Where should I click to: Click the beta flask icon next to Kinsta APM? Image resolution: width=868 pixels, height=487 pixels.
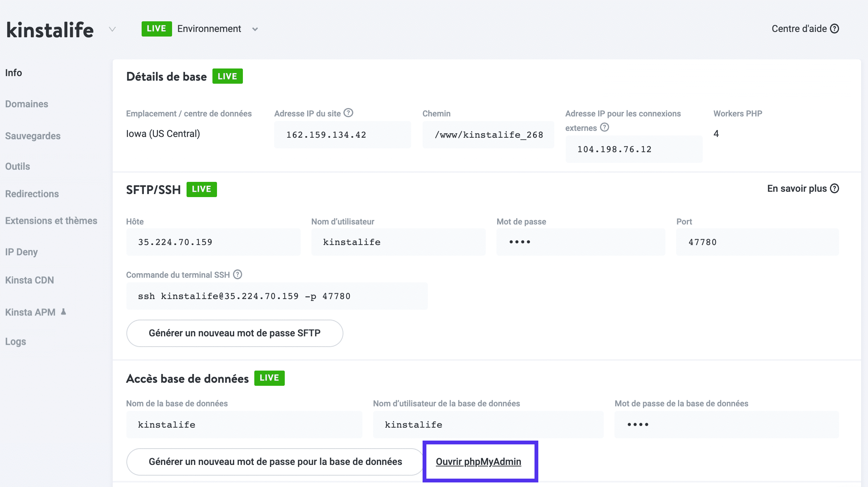pyautogui.click(x=64, y=312)
